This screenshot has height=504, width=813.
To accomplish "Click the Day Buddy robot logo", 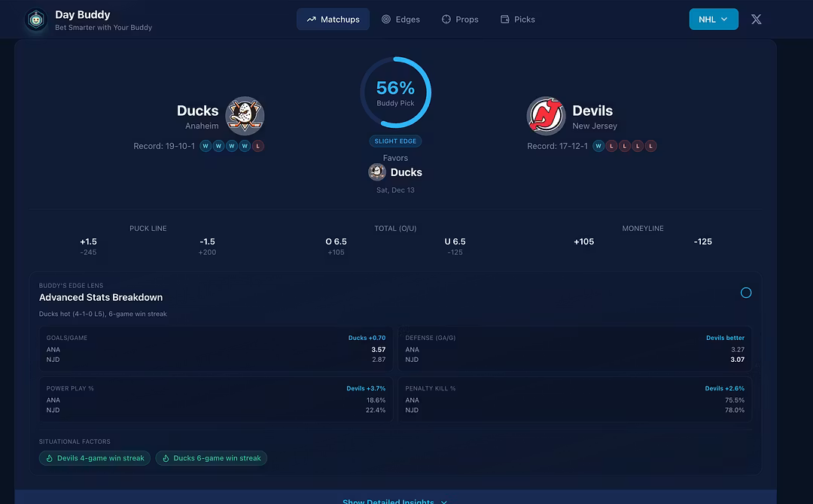I will [x=35, y=20].
